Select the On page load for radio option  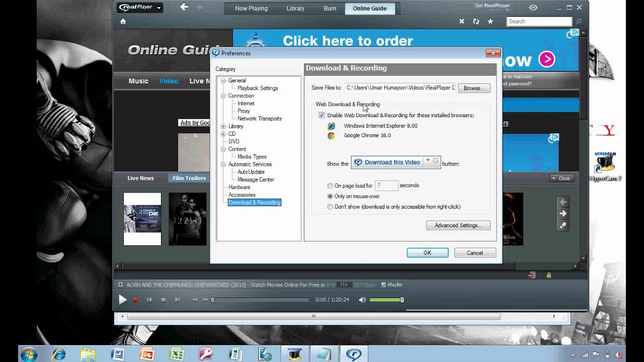[x=330, y=186]
